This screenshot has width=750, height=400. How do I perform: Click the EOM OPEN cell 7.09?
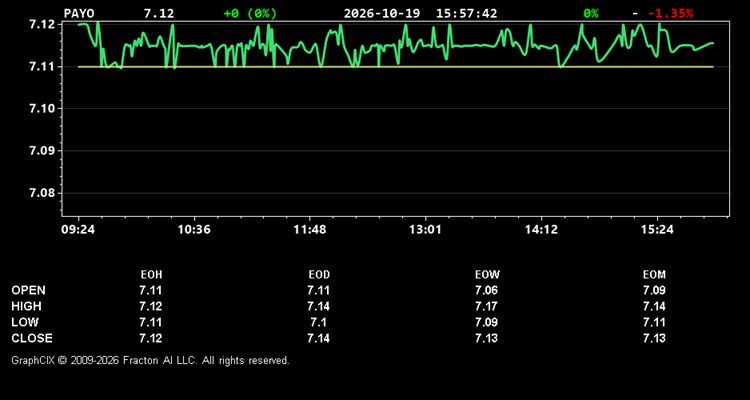coord(654,290)
